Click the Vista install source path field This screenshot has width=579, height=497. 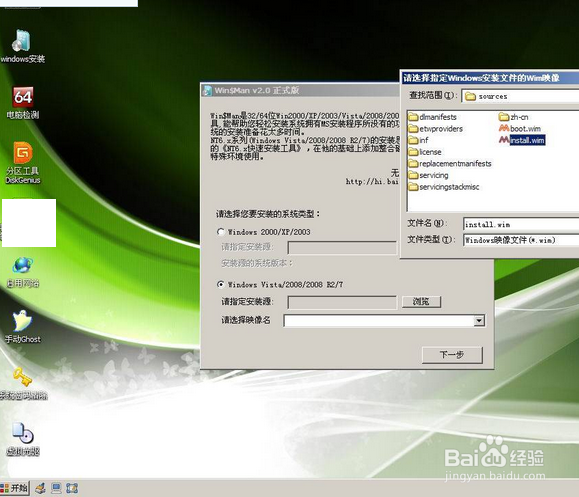[342, 302]
